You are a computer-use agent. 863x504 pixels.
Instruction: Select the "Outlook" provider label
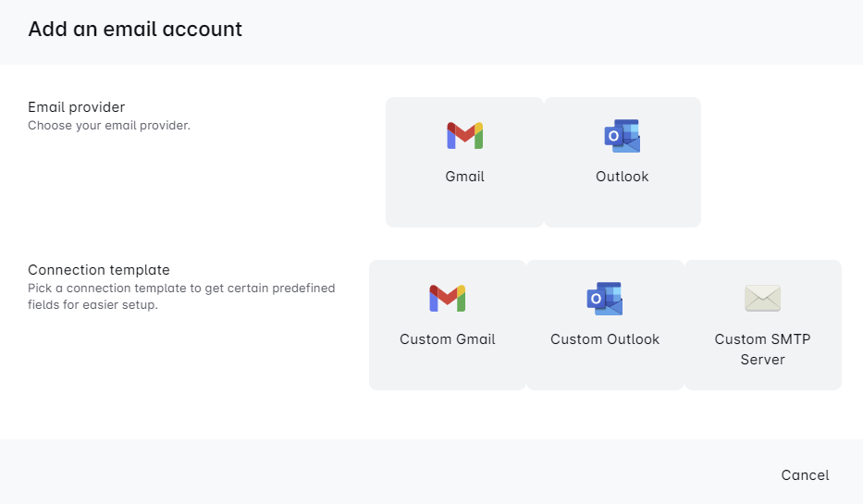point(622,177)
